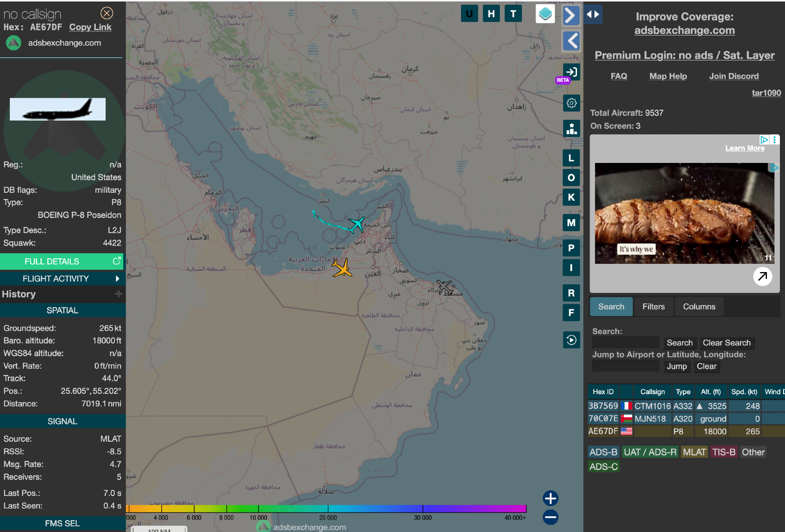Viewport: 785px width, 532px height.
Task: Toggle the L labels map button
Action: click(x=571, y=158)
